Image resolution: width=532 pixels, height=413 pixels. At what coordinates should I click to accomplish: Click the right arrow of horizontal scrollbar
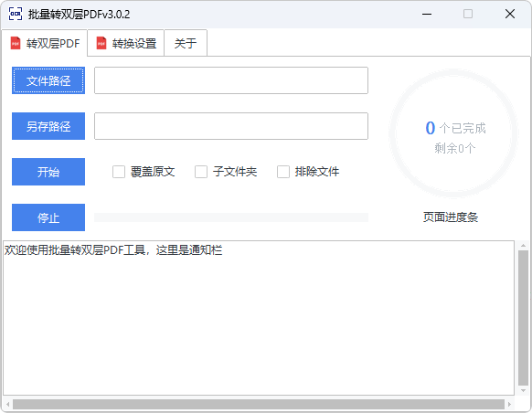[x=509, y=404]
